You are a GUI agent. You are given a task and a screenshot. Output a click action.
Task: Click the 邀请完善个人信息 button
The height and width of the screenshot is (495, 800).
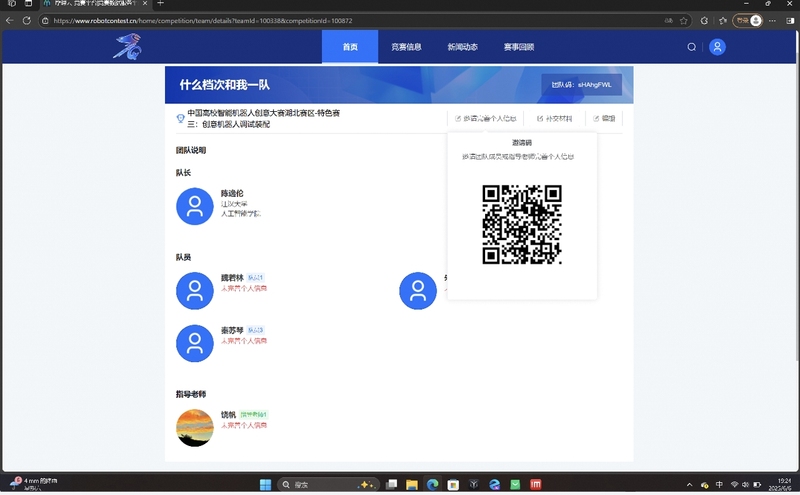tap(486, 119)
